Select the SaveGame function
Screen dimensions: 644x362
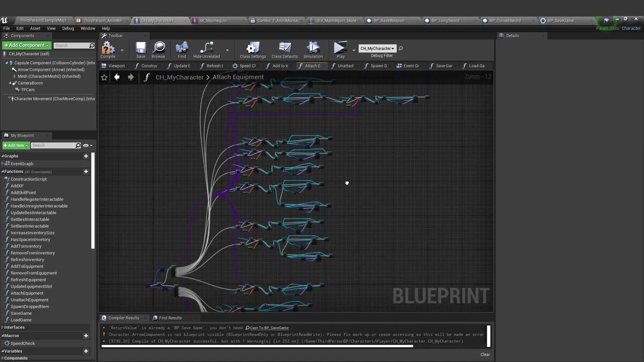tap(21, 313)
